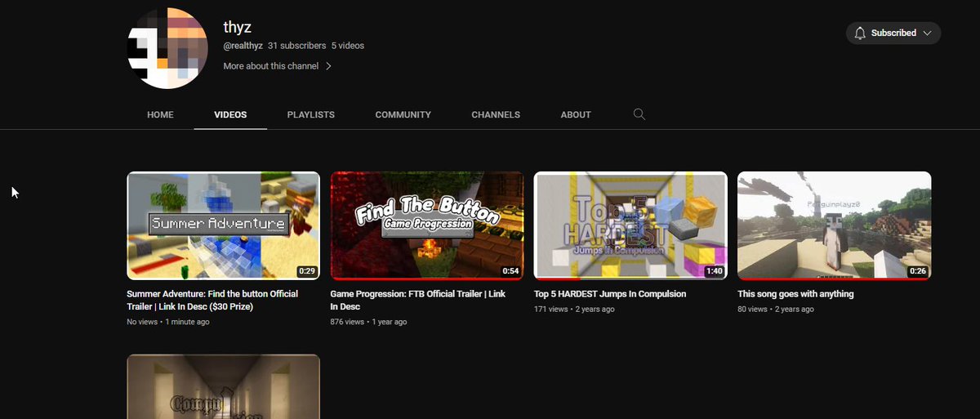Image resolution: width=980 pixels, height=419 pixels.
Task: Open the partially visible Compulsion video thumbnail
Action: pyautogui.click(x=223, y=386)
